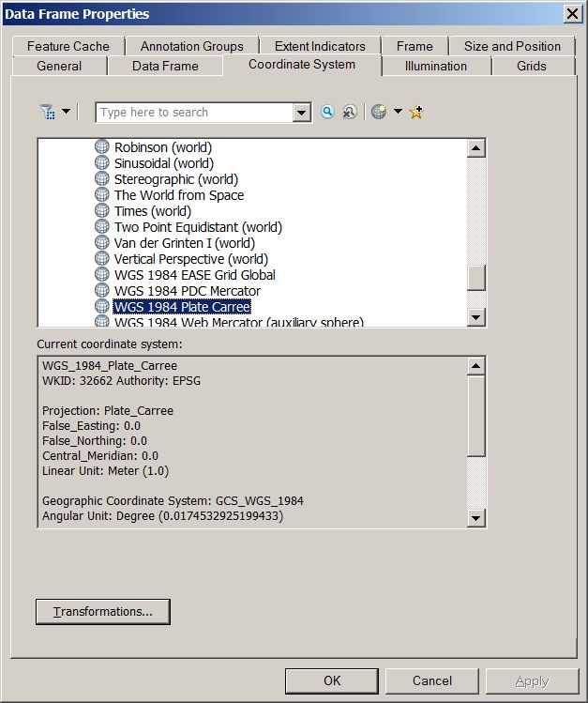This screenshot has width=588, height=703.
Task: Click the Apply button
Action: click(x=532, y=680)
